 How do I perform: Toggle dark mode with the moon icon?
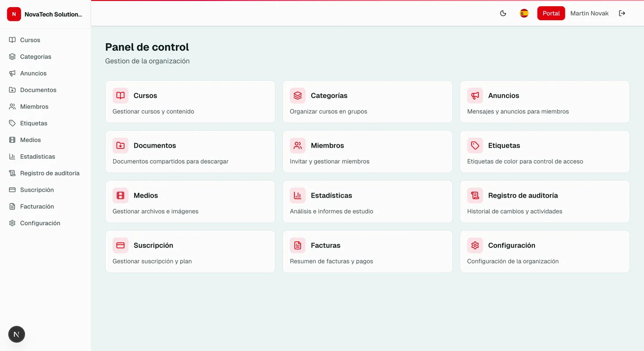coord(503,13)
